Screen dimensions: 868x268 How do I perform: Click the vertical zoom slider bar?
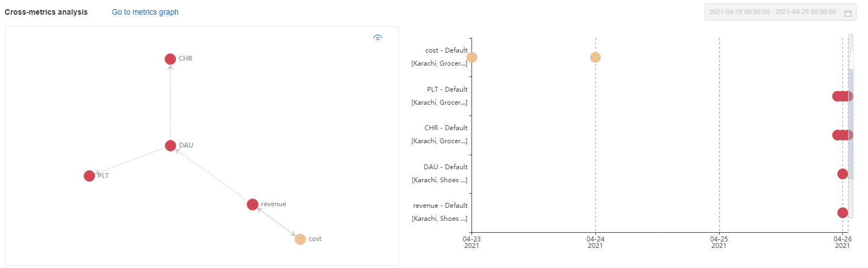851,124
